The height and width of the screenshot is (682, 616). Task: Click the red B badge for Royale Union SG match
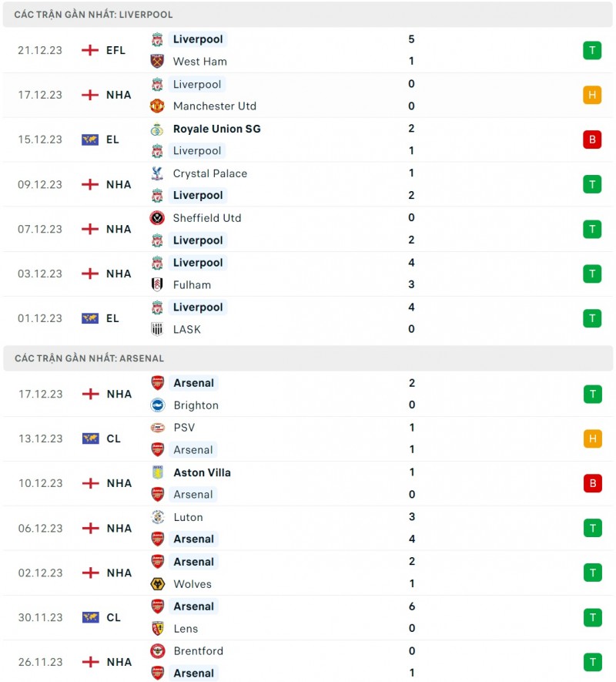pos(592,139)
